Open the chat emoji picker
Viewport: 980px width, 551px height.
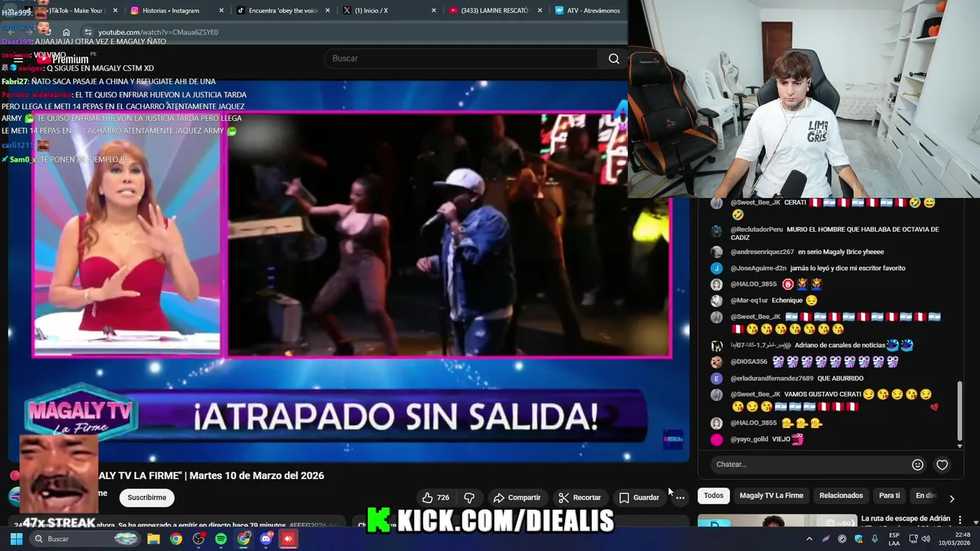917,465
